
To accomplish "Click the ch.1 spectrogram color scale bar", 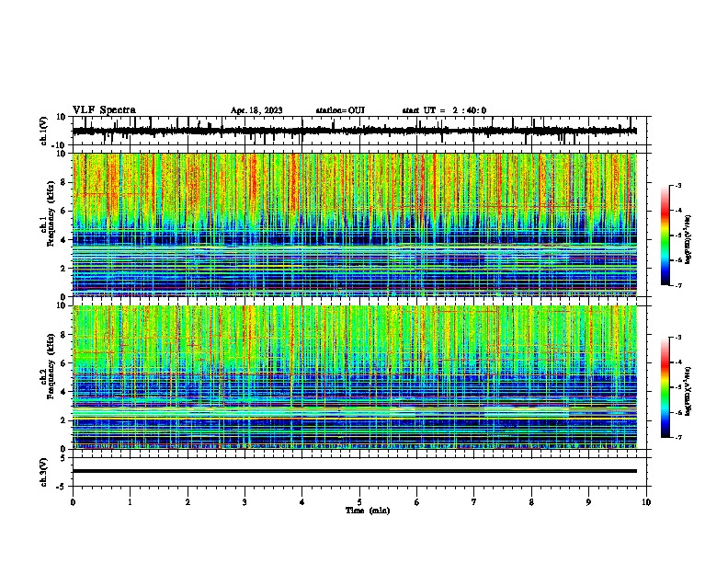I will tap(665, 236).
